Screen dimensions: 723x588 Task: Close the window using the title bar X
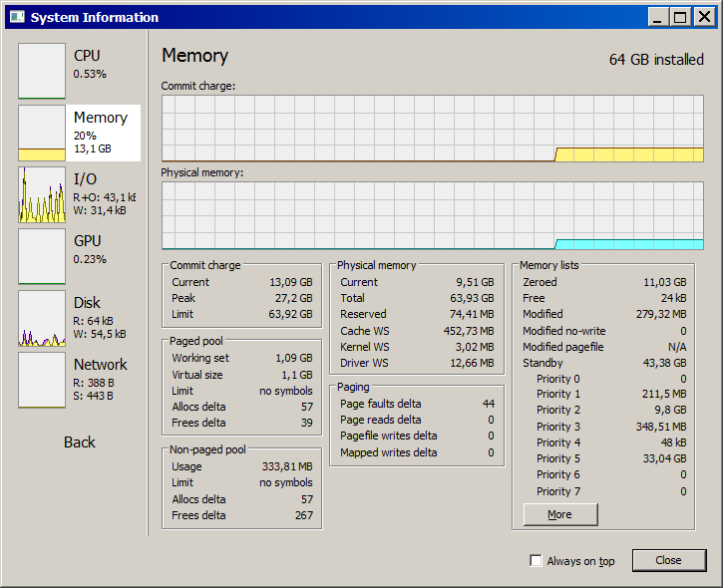(x=702, y=17)
